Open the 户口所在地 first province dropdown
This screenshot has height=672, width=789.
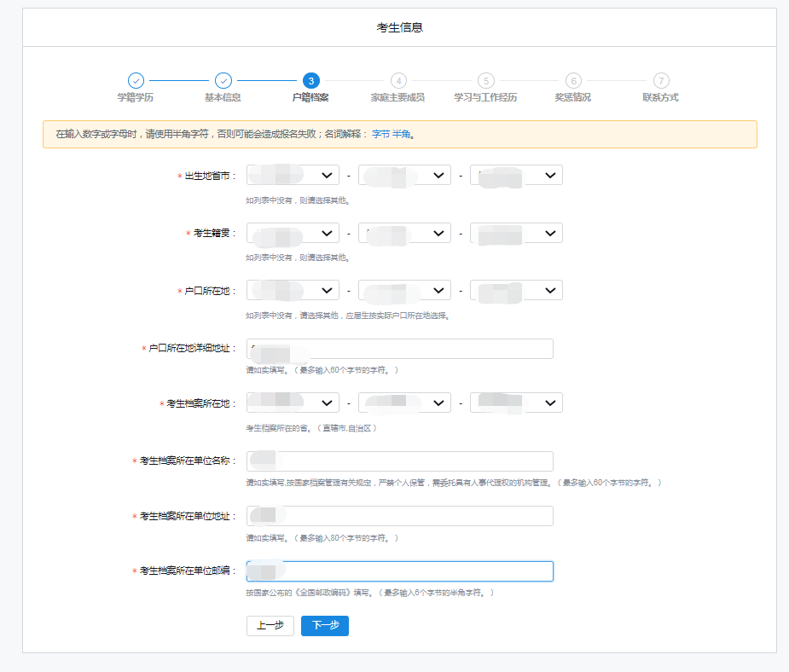tap(293, 290)
